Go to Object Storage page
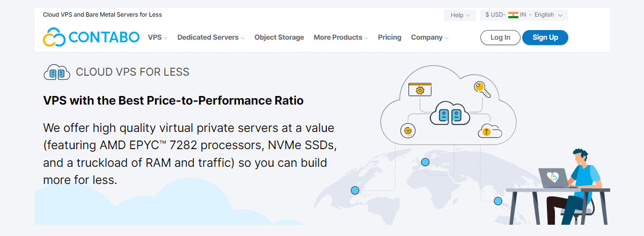 (x=279, y=38)
